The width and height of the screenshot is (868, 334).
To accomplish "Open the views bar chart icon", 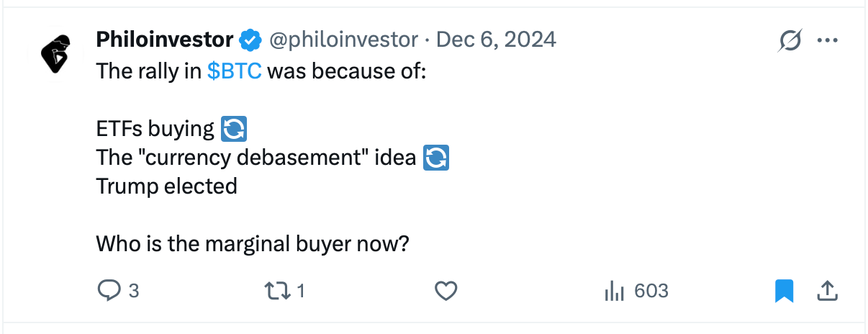I will pyautogui.click(x=614, y=291).
